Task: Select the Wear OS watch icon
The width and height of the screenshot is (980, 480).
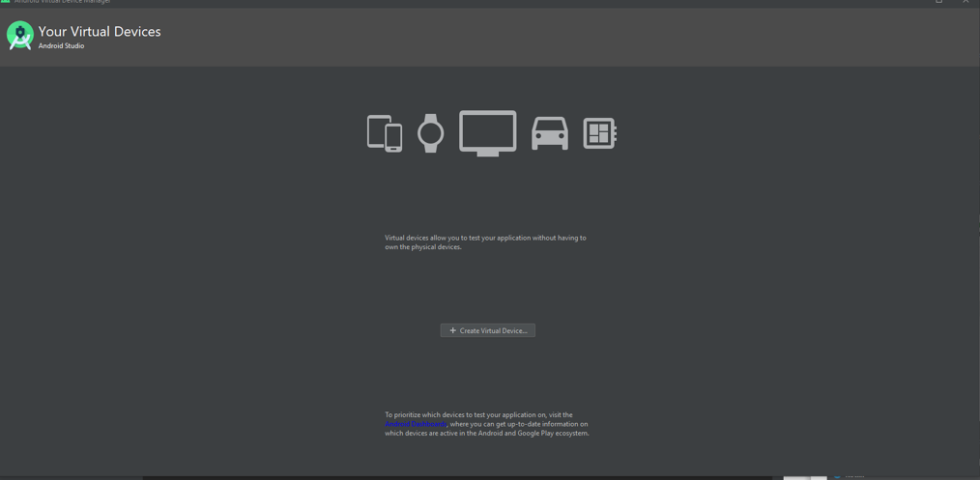Action: click(430, 133)
